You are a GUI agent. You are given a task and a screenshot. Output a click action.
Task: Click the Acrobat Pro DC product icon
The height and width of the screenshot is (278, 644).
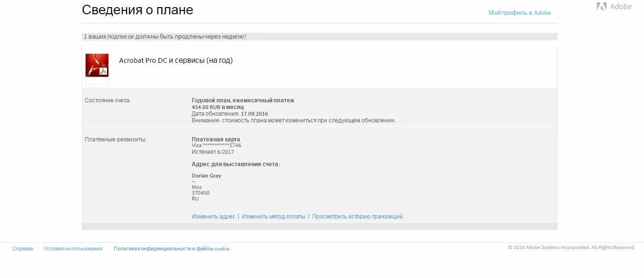(97, 65)
